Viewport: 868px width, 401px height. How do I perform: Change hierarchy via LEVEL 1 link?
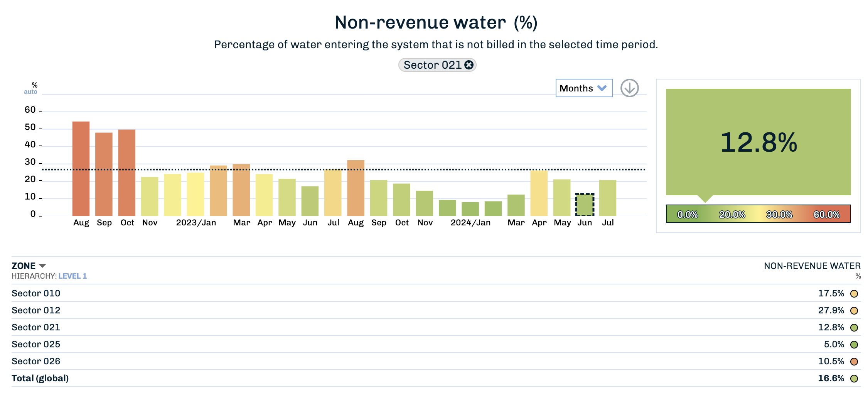(x=72, y=276)
